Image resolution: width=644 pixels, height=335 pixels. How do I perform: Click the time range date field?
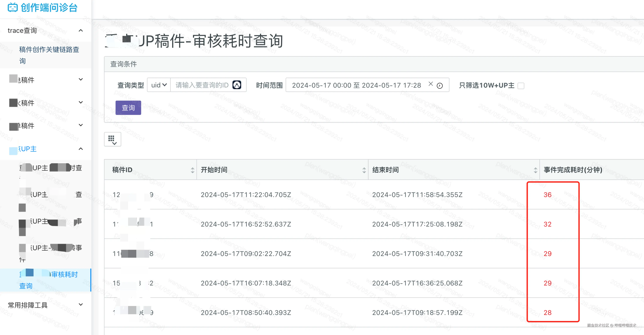[356, 85]
